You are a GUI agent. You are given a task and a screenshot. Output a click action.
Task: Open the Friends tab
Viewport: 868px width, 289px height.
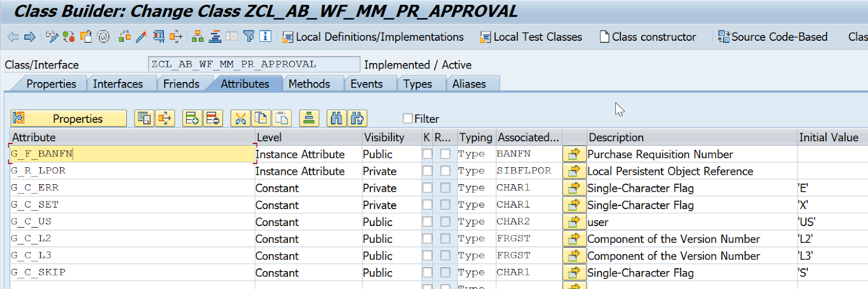181,84
